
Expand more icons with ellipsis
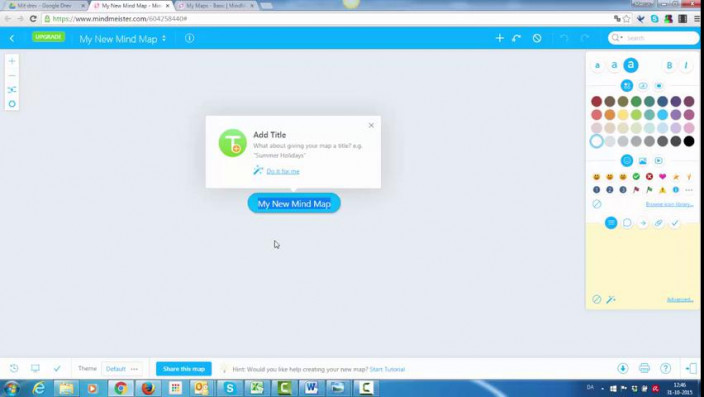pyautogui.click(x=689, y=190)
